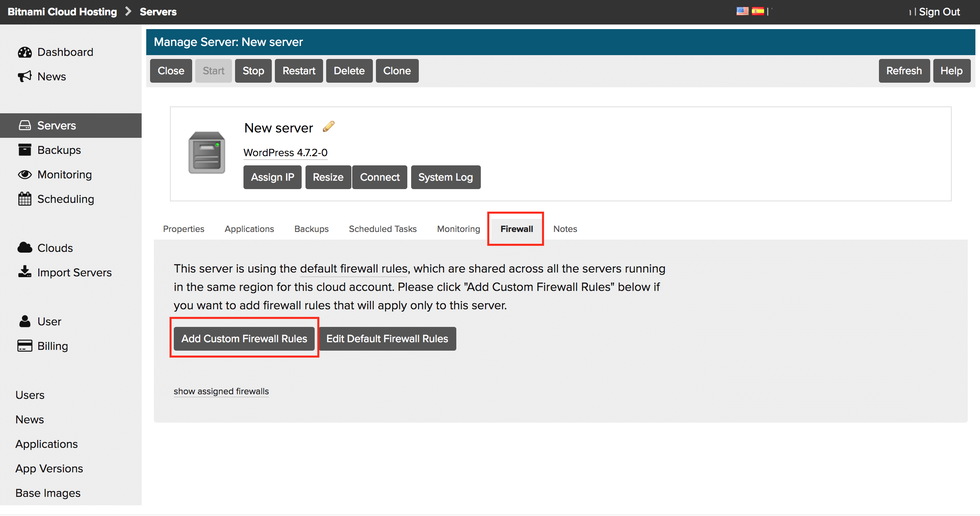Switch language with the Spanish flag

(x=758, y=11)
